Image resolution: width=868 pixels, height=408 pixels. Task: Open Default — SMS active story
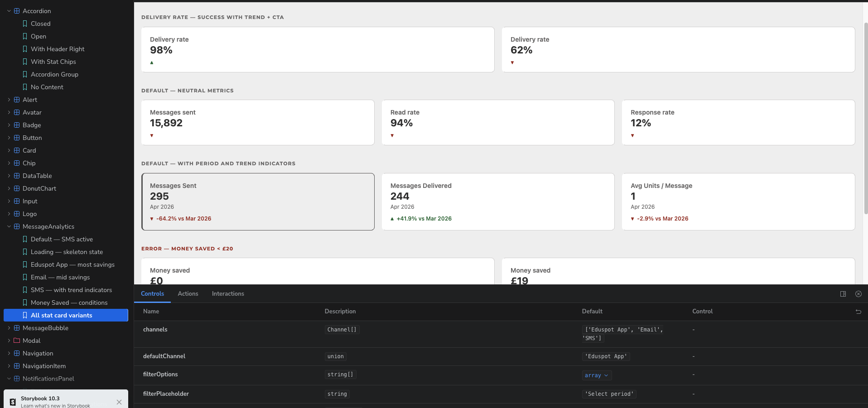click(62, 239)
